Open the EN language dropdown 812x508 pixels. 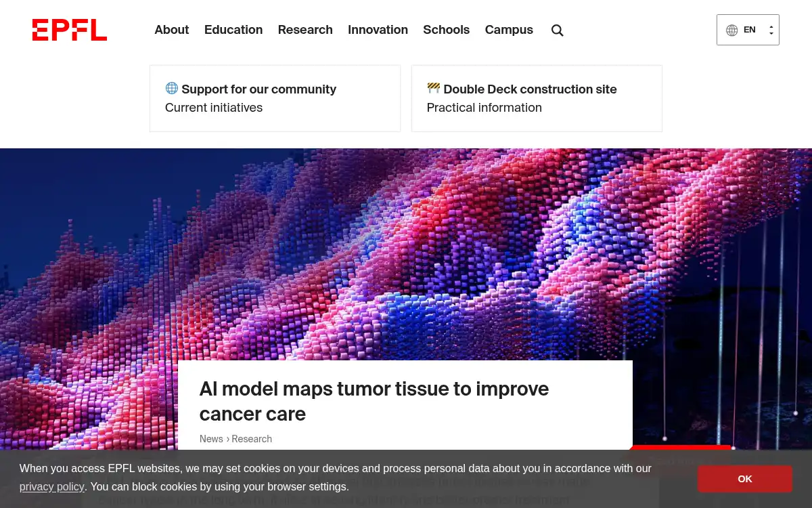point(748,30)
